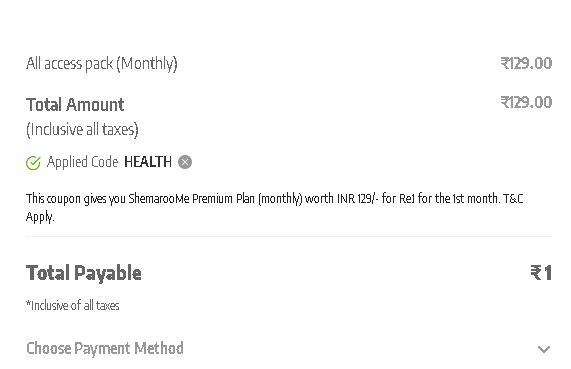The width and height of the screenshot is (571, 369).
Task: Expand the Choose Payment Method chevron
Action: (x=544, y=350)
